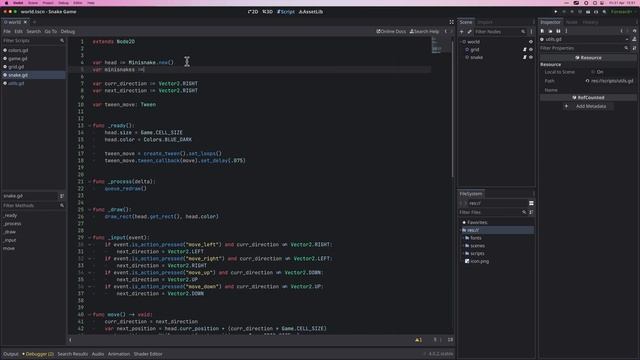Jump to the _draw method
The image size is (640, 360).
(10, 232)
